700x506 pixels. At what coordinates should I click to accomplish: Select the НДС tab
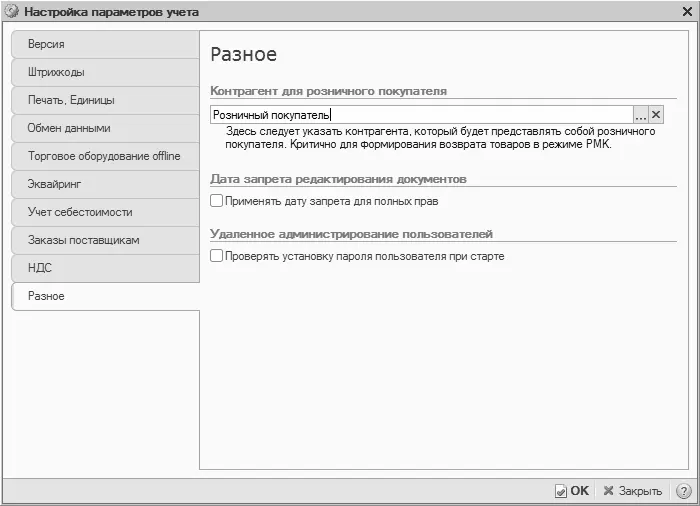[x=105, y=268]
